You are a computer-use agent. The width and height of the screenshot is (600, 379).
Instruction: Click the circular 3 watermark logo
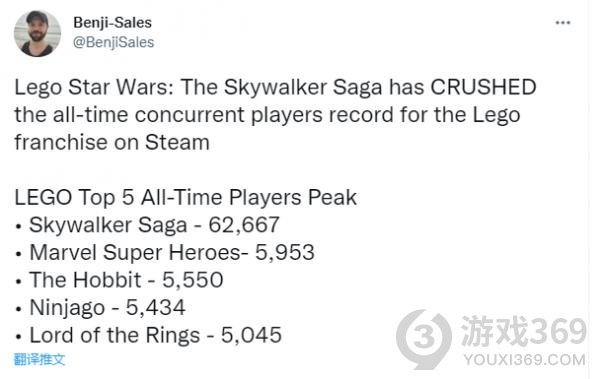(424, 339)
